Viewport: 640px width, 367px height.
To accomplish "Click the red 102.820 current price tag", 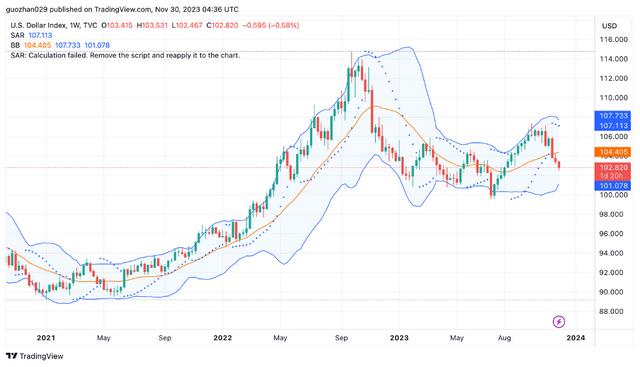I will (x=613, y=167).
